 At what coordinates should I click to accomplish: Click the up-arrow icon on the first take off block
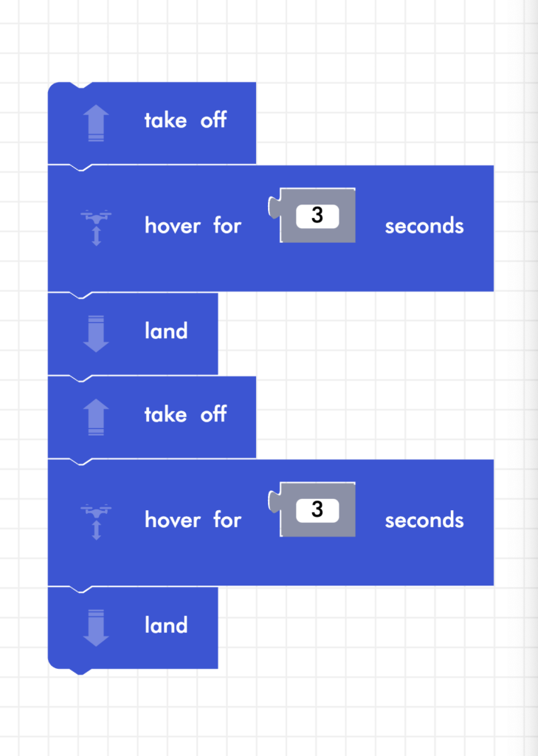(97, 123)
